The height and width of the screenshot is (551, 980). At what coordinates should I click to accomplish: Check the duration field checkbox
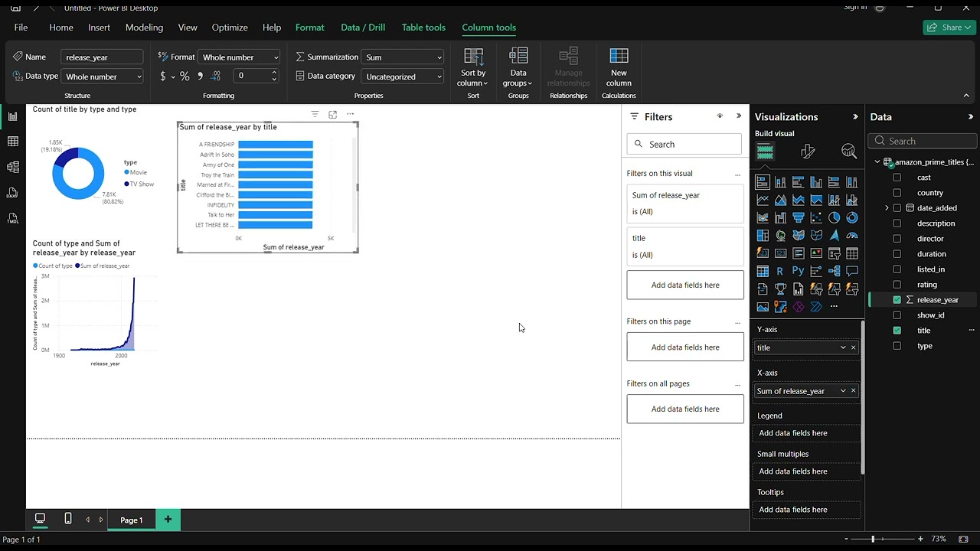point(897,254)
